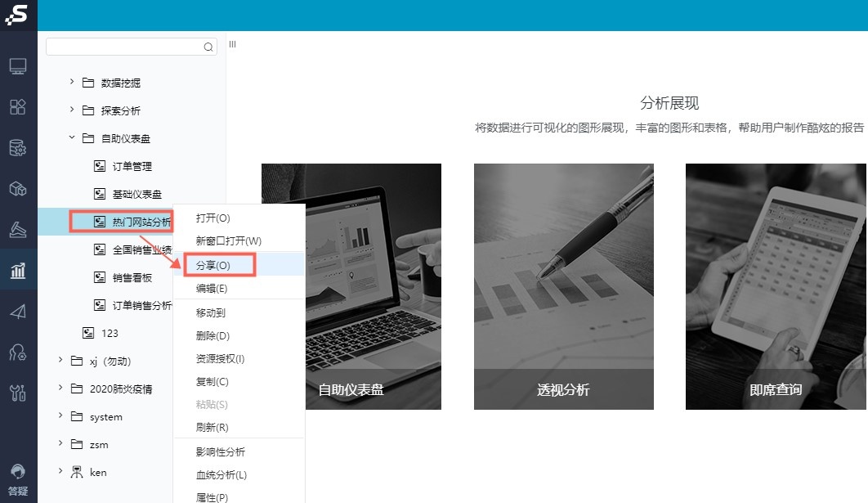This screenshot has width=868, height=503.
Task: Open 影响性分析 from context menu
Action: (x=239, y=452)
